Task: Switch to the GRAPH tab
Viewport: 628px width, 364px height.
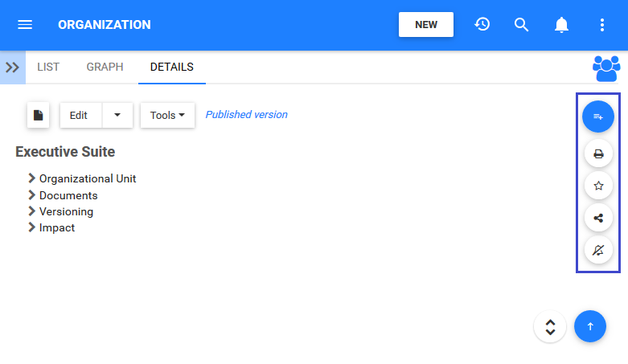Action: coord(105,67)
